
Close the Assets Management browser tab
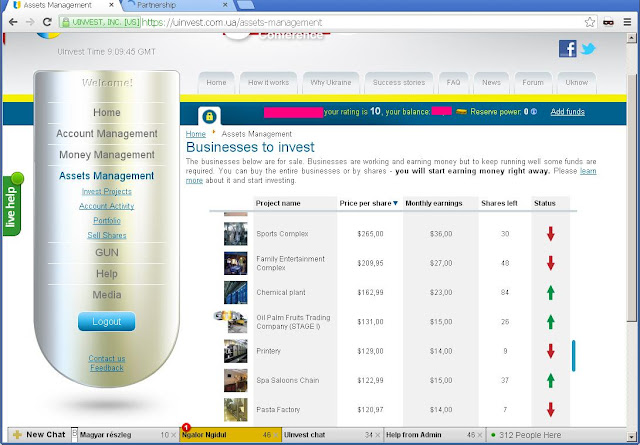[112, 5]
